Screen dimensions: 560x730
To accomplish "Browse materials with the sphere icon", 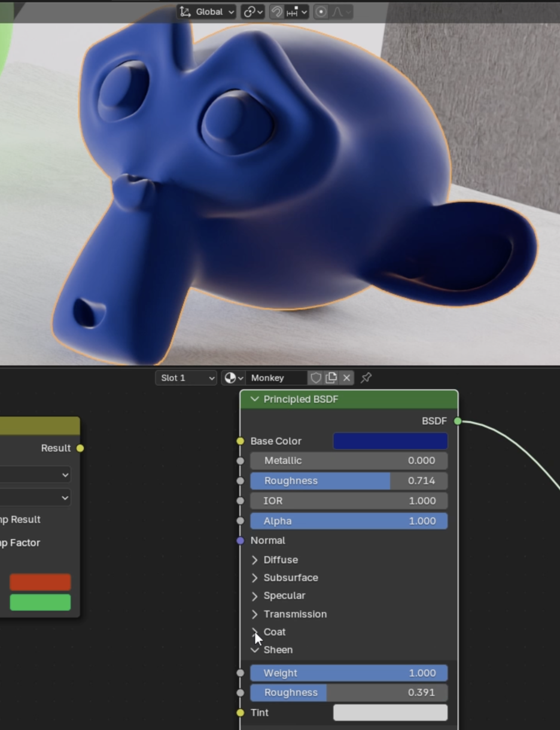I will [233, 378].
